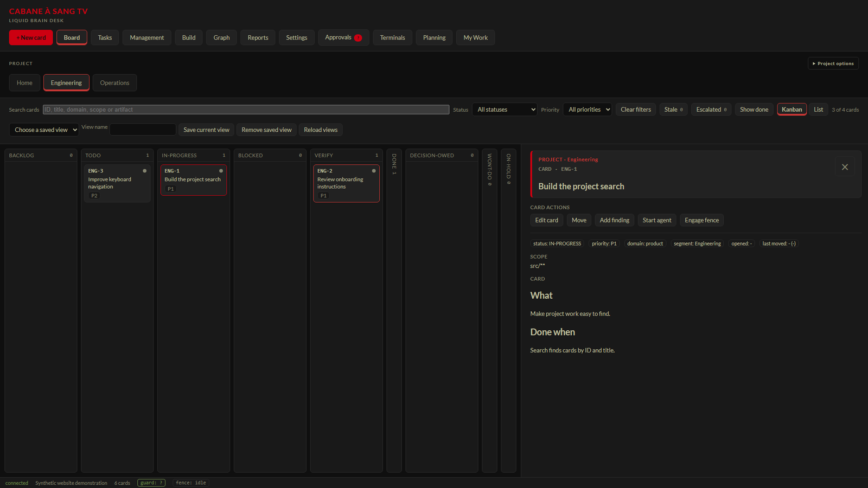Click the IN-PROGRESS column header
This screenshot has width=868, height=488.
pos(194,155)
